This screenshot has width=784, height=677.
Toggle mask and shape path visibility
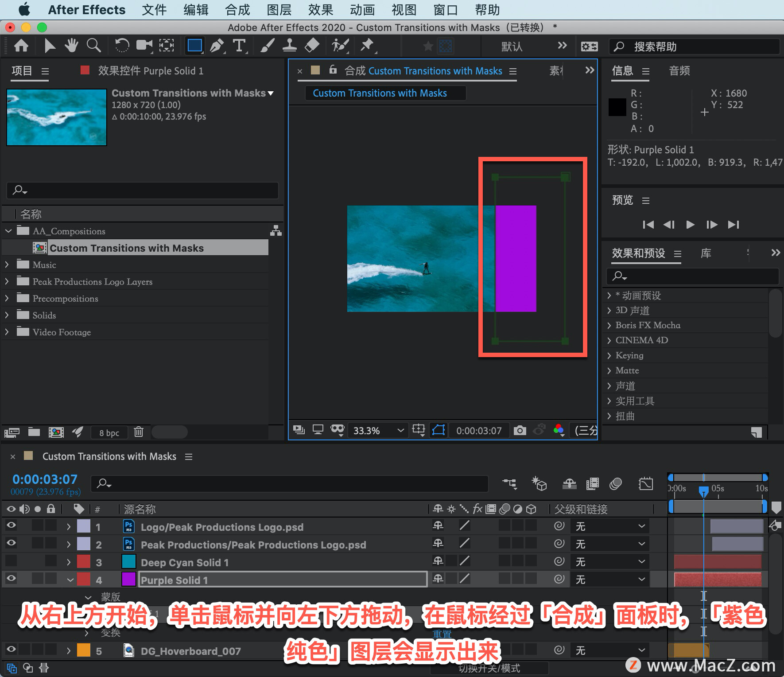(x=439, y=430)
